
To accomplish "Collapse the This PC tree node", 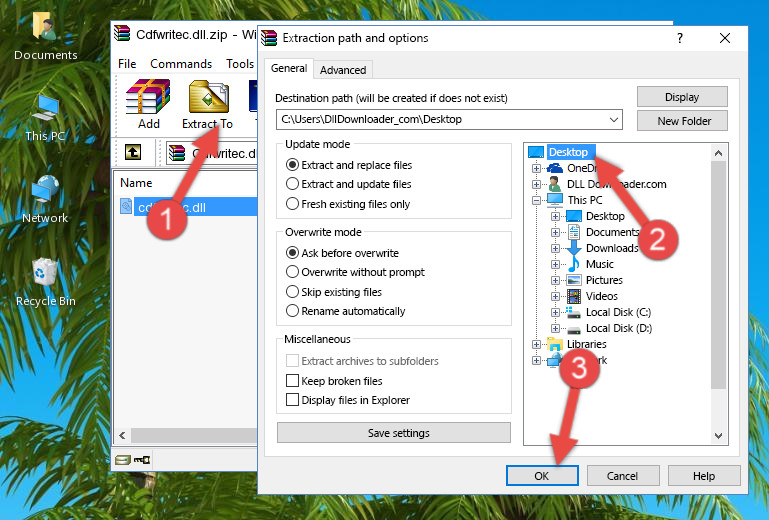I will coord(537,200).
